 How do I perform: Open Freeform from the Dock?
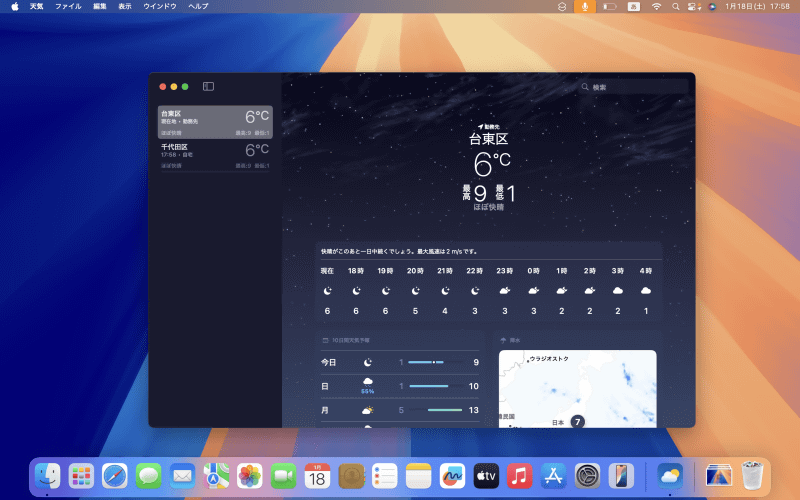[x=452, y=477]
